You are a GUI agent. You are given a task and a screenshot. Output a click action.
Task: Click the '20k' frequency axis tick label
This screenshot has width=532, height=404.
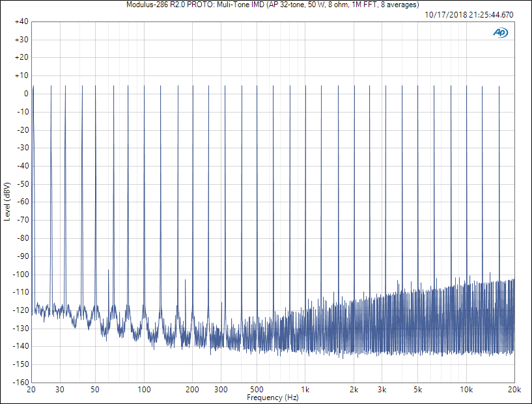click(x=514, y=390)
